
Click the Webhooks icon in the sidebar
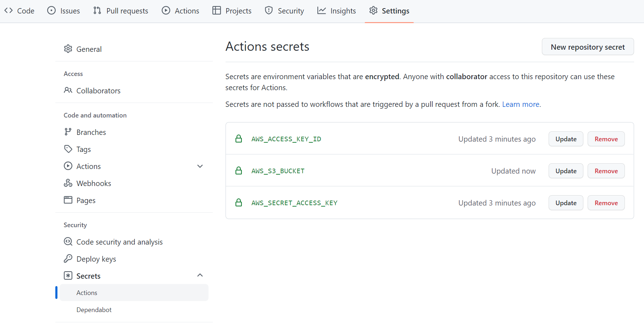click(x=68, y=183)
